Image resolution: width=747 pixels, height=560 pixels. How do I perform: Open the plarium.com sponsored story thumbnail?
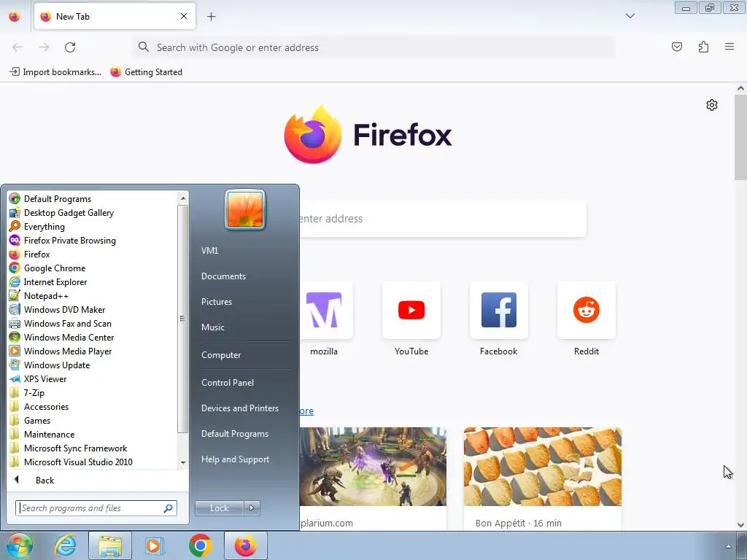(373, 467)
